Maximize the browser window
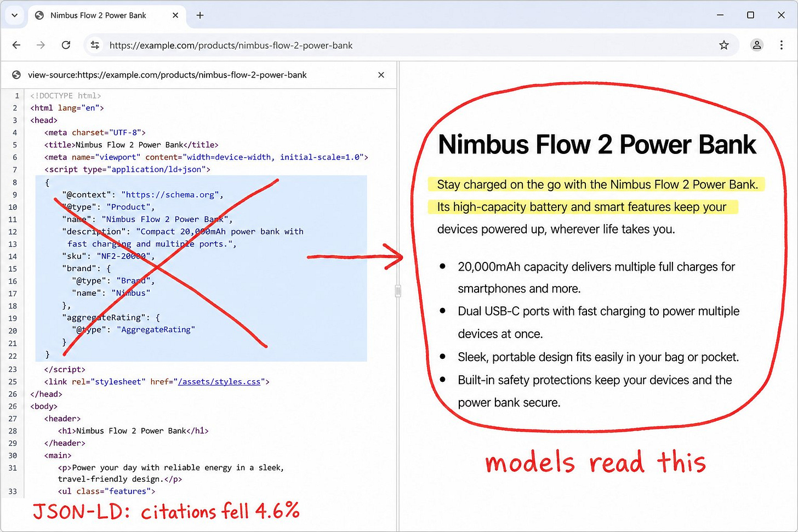Screen dimensions: 798x532 click(x=751, y=15)
